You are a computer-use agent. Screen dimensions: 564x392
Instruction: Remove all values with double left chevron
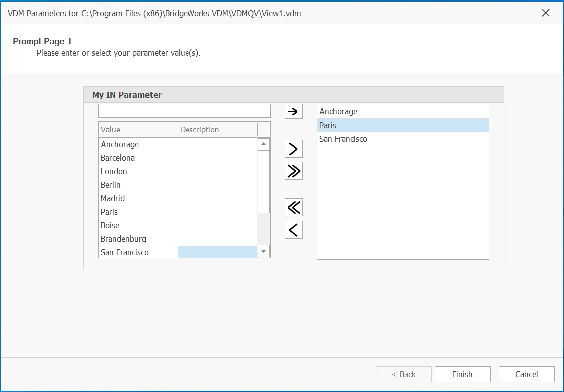pos(294,207)
